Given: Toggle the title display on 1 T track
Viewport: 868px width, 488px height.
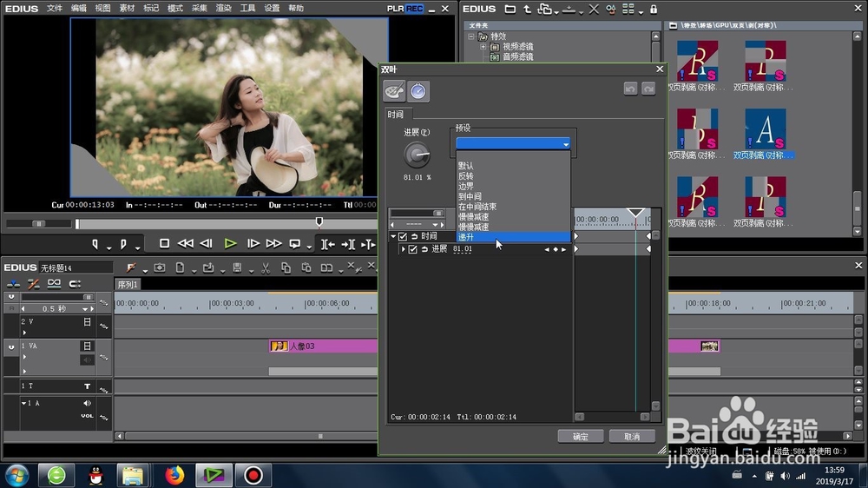Looking at the screenshot, I should point(87,386).
